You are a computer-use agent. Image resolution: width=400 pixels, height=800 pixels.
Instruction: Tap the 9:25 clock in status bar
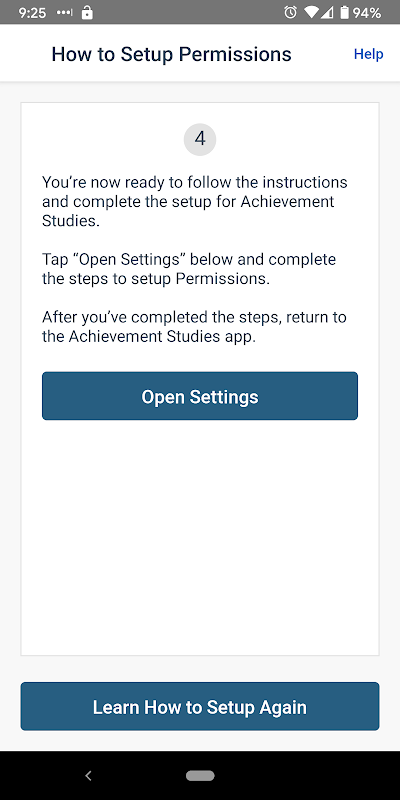(x=32, y=13)
